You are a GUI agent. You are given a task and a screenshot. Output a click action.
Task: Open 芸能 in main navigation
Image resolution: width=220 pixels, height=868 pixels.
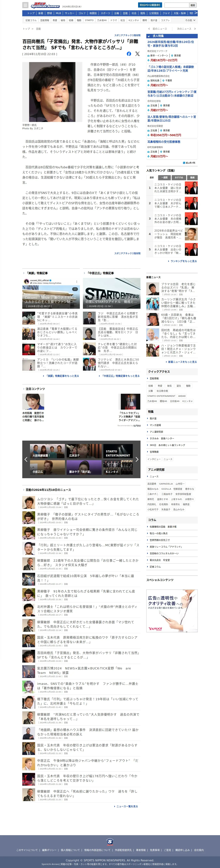point(125,13)
